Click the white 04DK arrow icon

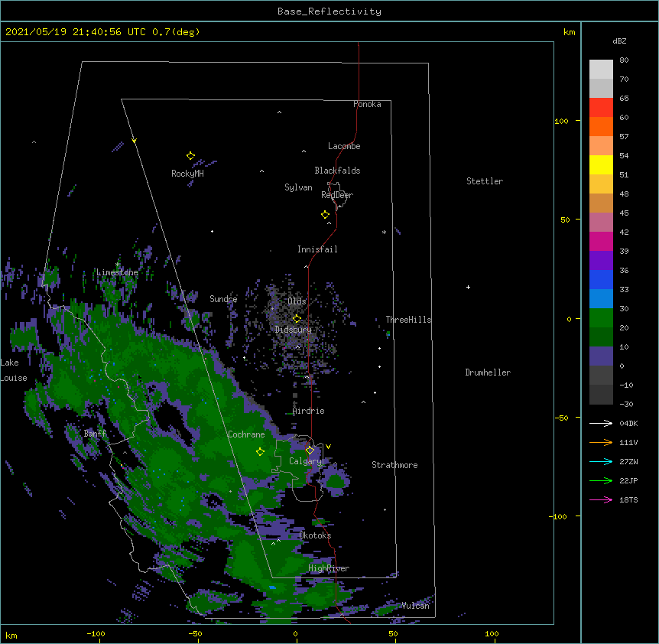(601, 423)
